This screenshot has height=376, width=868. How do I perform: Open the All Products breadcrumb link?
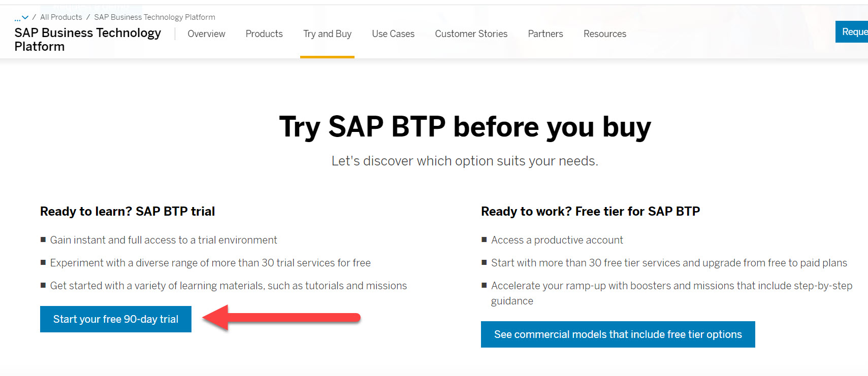(61, 17)
